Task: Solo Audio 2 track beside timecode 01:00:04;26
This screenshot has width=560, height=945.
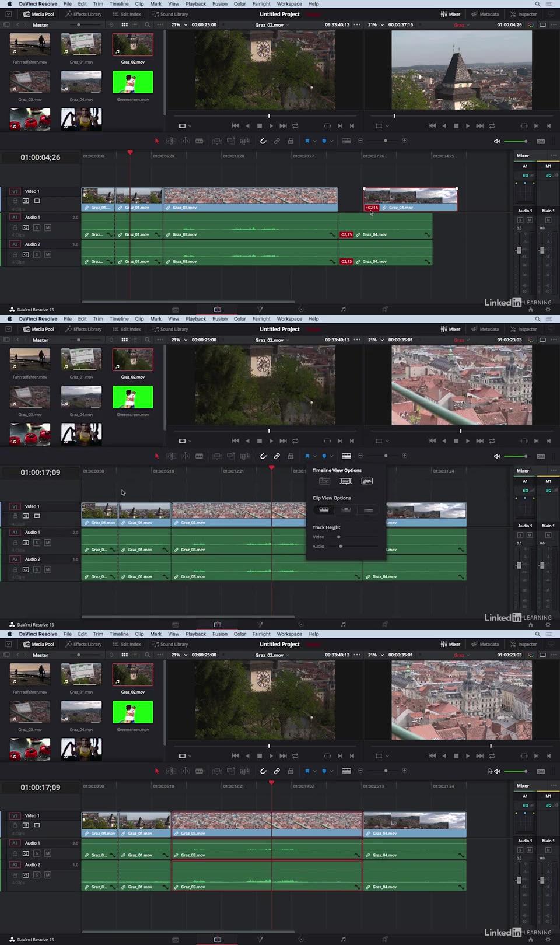Action: [37, 254]
